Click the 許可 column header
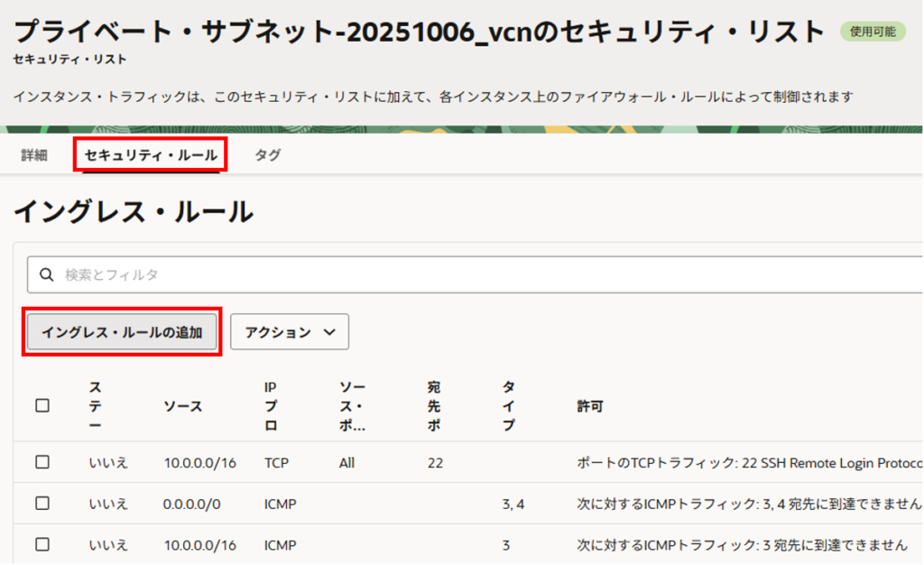This screenshot has height=565, width=924. pos(590,406)
